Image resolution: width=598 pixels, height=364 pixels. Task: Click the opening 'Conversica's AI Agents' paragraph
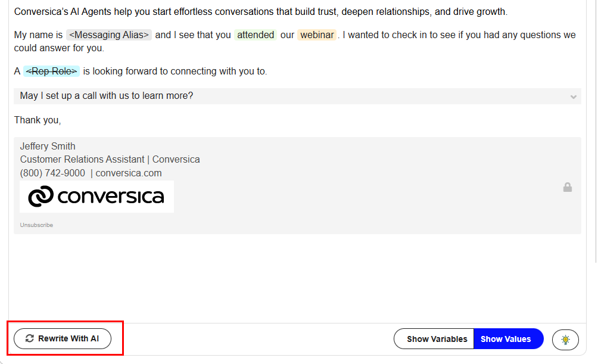[260, 12]
